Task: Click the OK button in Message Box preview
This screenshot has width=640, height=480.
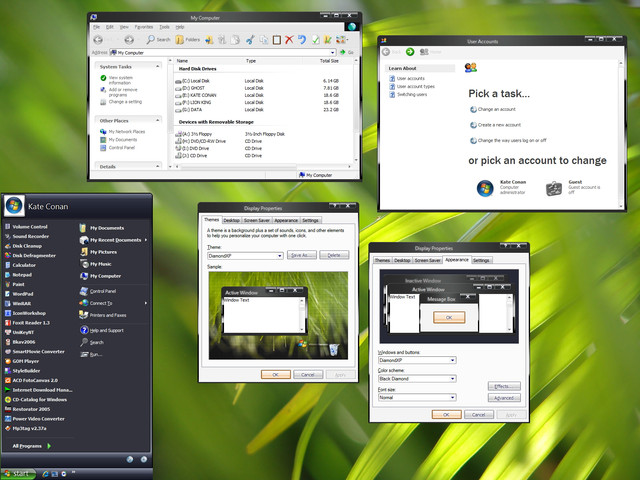Action: point(449,317)
